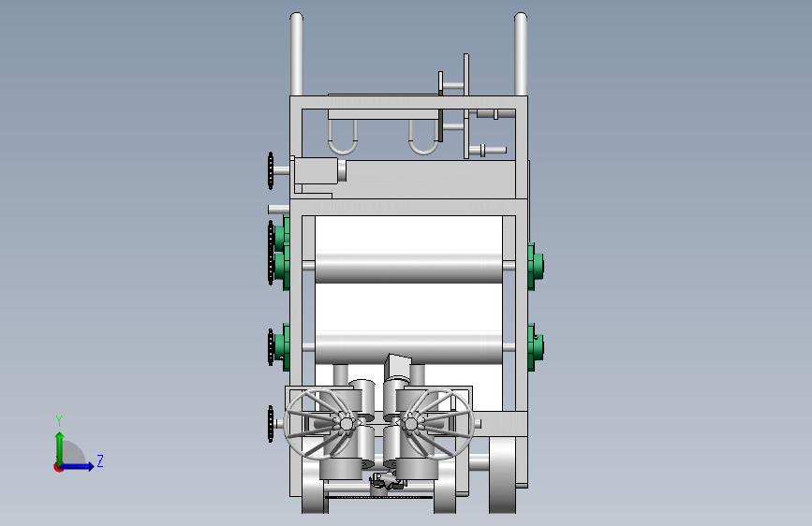Viewport: 812px width, 526px height.
Task: Click the blue Z axis arrow of the triad
Action: tap(78, 466)
